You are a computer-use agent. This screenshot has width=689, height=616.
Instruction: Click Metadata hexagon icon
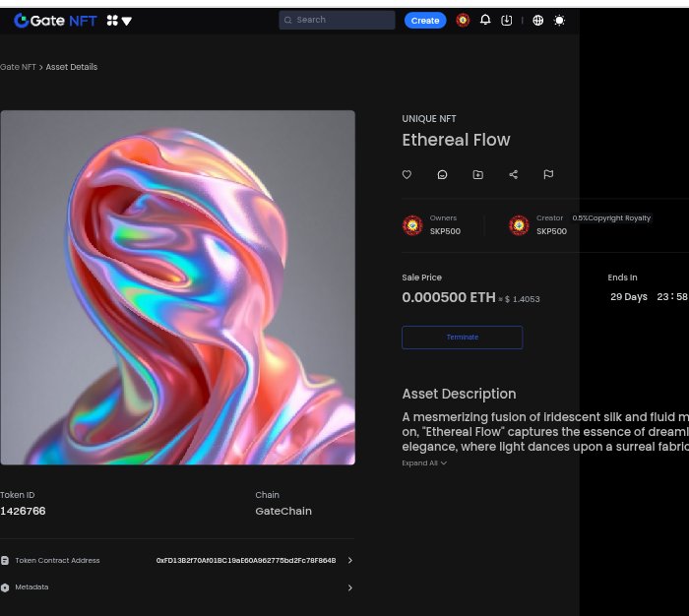pos(5,587)
